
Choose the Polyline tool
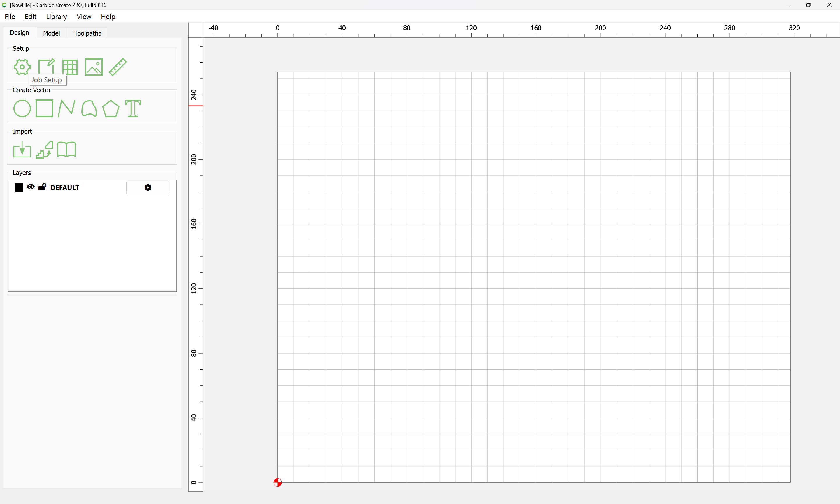click(x=66, y=108)
